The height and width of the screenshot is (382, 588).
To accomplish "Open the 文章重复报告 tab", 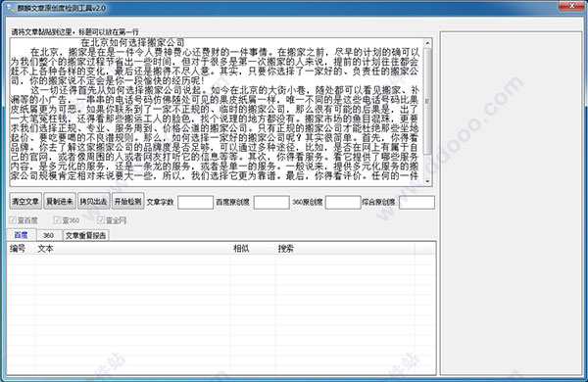I will [x=86, y=235].
